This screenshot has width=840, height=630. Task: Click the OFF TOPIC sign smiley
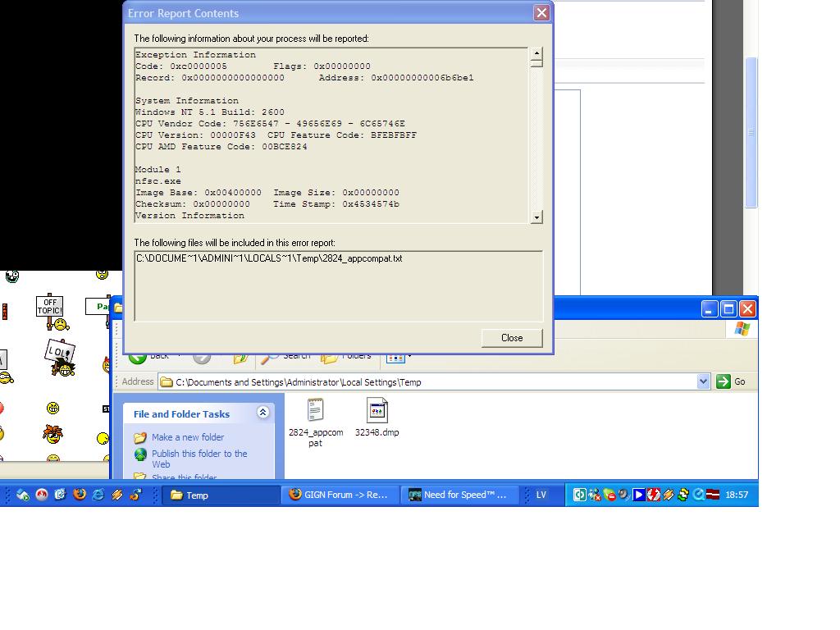click(x=50, y=308)
